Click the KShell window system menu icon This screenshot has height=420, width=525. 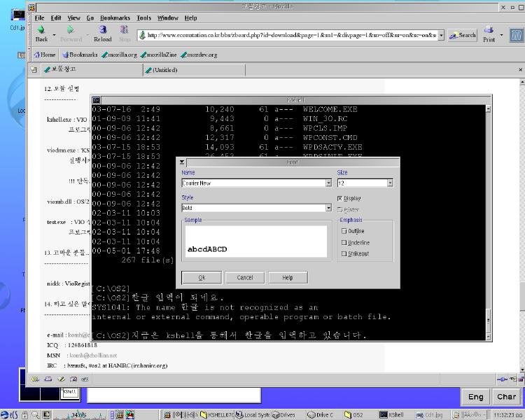96,100
